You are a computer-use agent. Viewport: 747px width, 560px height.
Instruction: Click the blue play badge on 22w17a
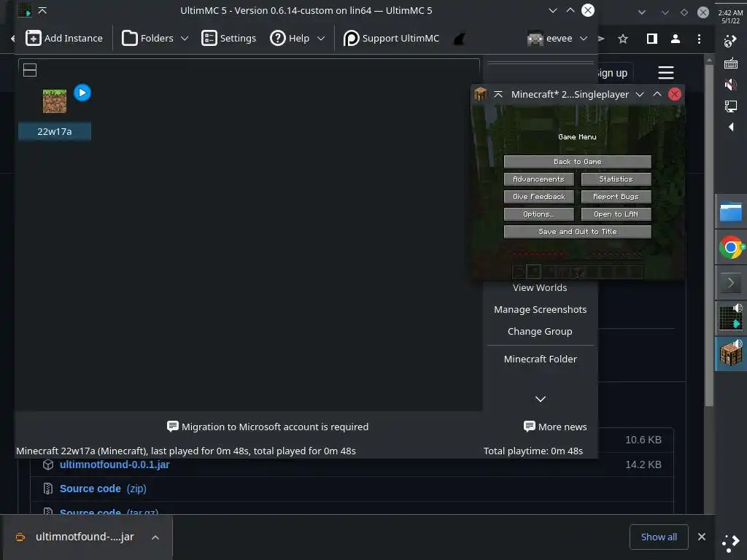click(82, 93)
